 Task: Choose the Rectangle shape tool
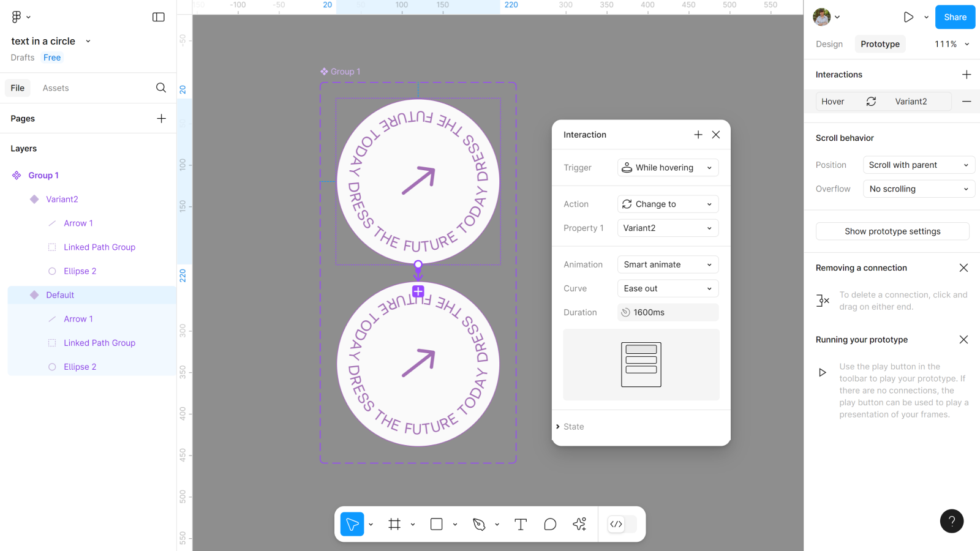[x=436, y=524]
